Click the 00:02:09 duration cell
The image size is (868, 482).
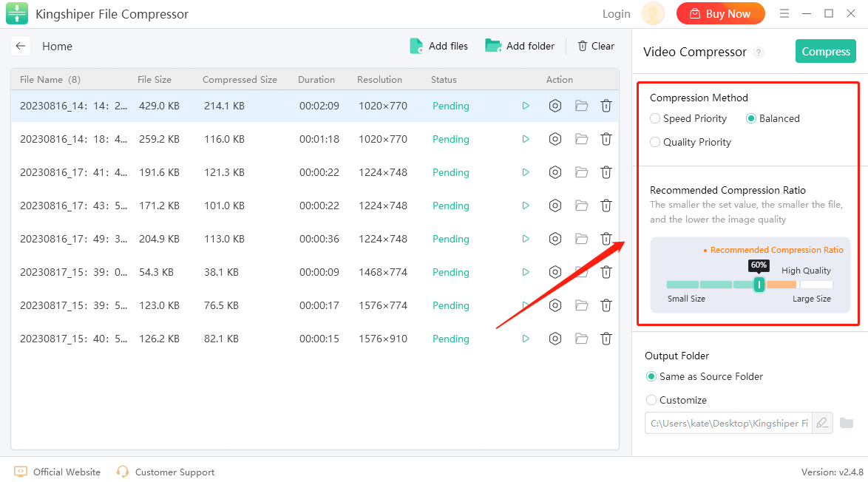click(319, 106)
